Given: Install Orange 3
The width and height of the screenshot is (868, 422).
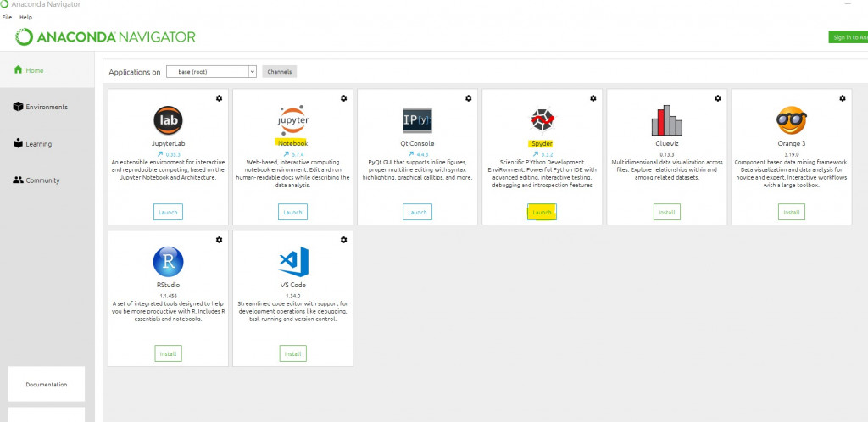Looking at the screenshot, I should coord(792,212).
